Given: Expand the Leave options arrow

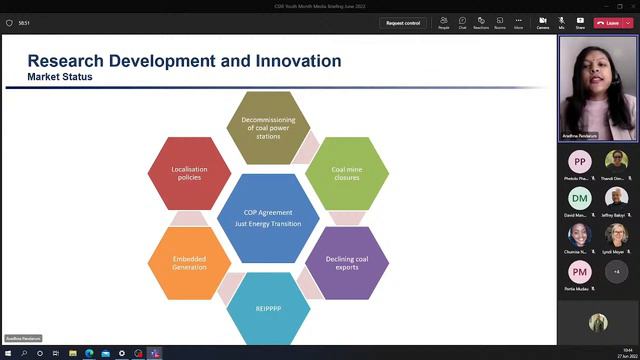Looking at the screenshot, I should (x=629, y=23).
